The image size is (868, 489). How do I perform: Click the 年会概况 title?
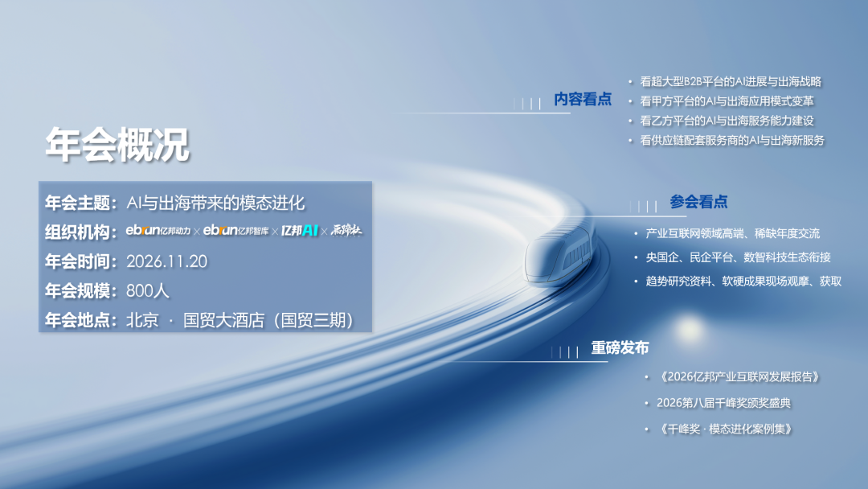click(117, 145)
